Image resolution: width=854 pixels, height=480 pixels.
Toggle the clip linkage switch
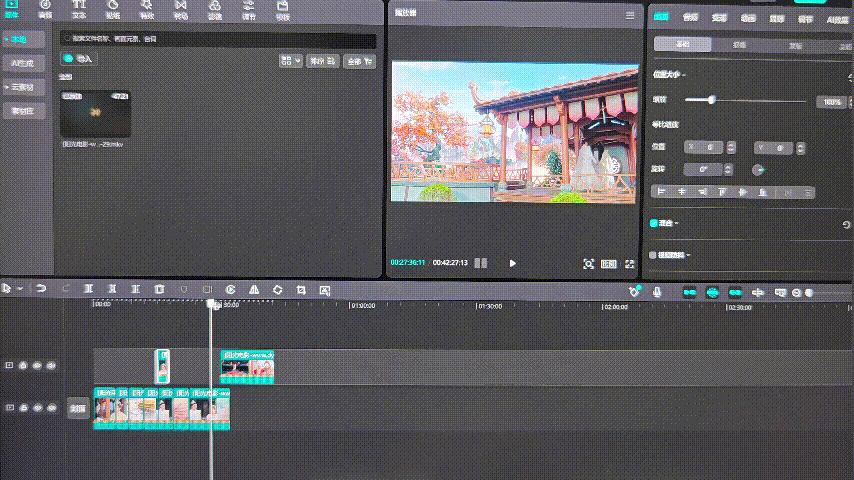pos(735,293)
